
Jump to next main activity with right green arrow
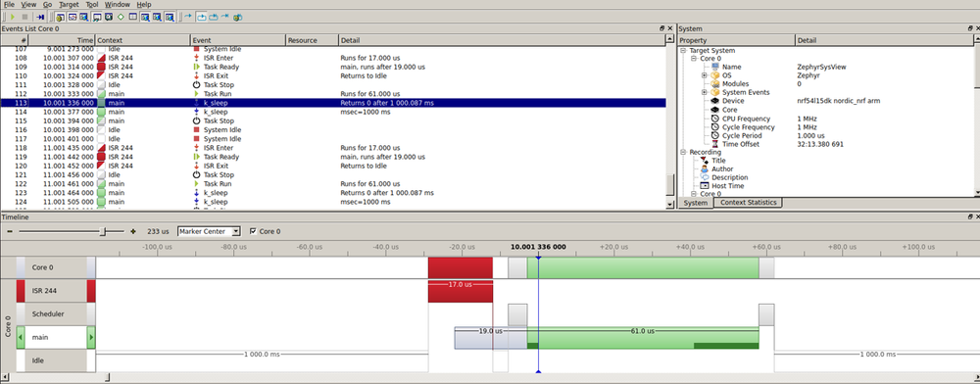coord(91,337)
